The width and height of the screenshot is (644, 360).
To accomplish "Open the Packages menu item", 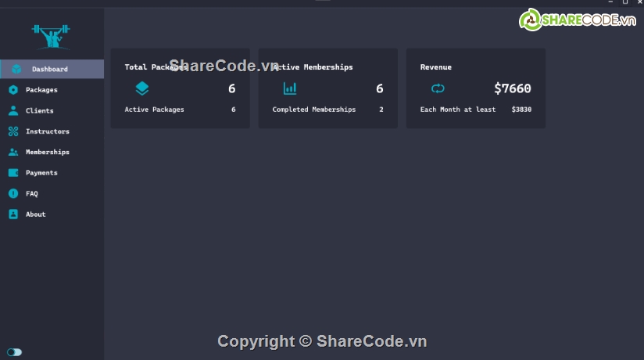I will pyautogui.click(x=41, y=90).
